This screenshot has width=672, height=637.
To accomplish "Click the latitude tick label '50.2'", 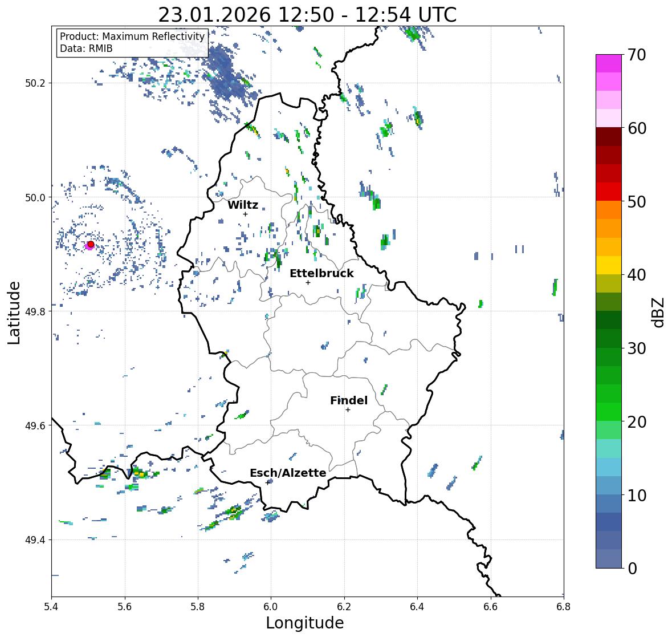I will tap(35, 83).
